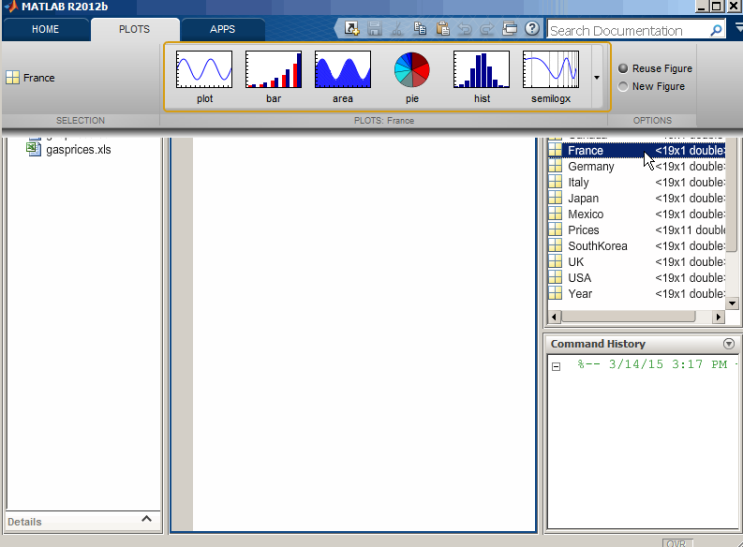This screenshot has width=743, height=547.
Task: Click the 3/14/15 3:17 PM history entry
Action: pyautogui.click(x=657, y=364)
